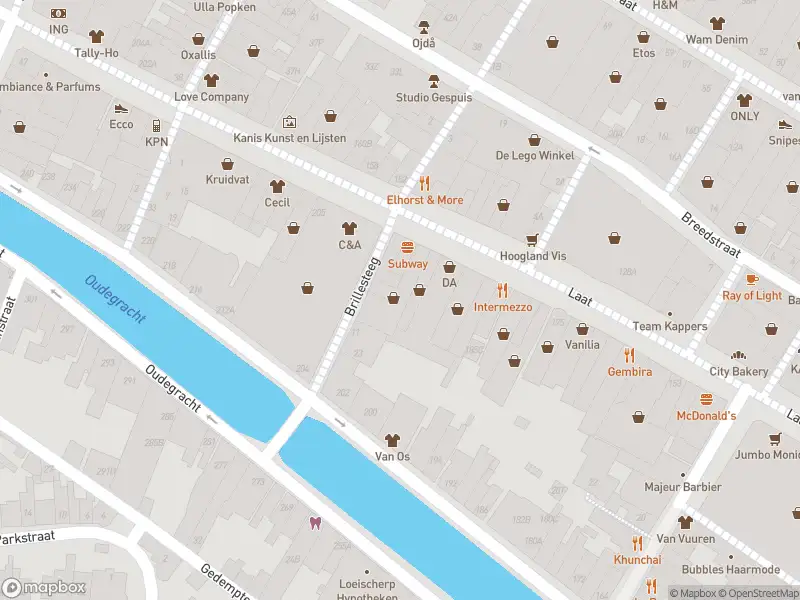800x600 pixels.
Task: Select the C&A clothing shirt icon
Action: (x=349, y=228)
